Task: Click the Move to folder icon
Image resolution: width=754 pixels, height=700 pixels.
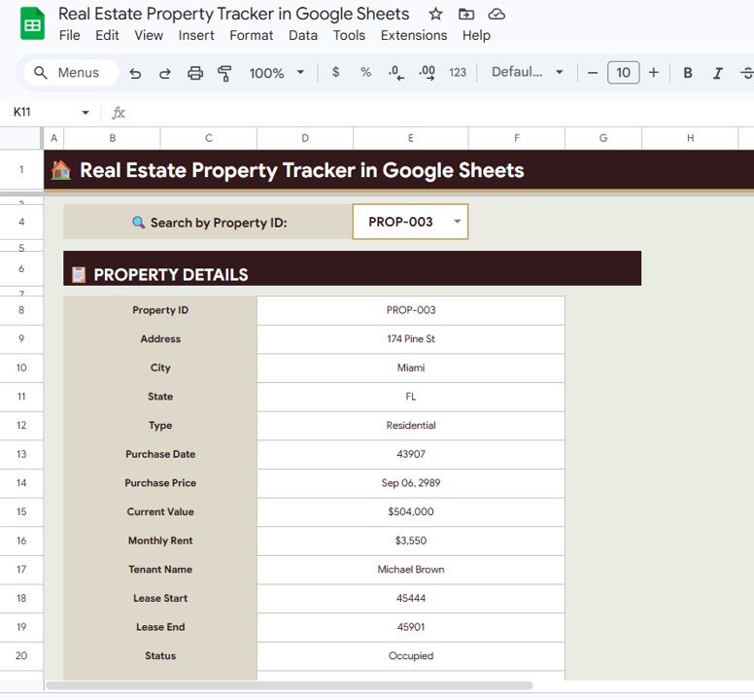Action: click(466, 14)
